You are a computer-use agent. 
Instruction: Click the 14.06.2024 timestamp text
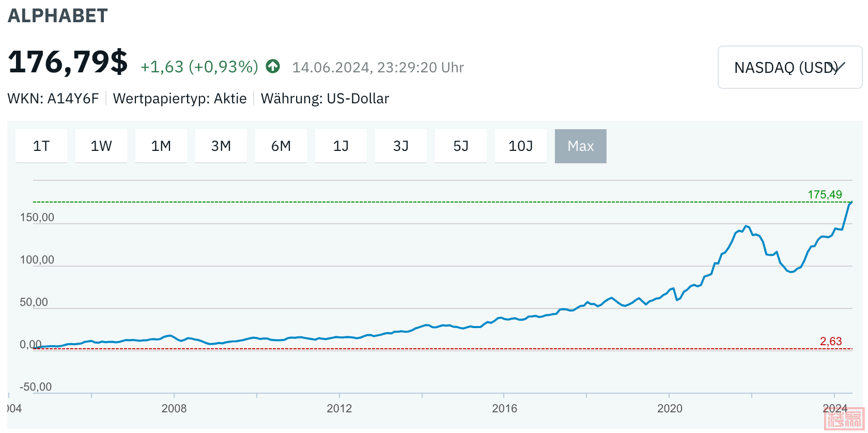pos(378,68)
